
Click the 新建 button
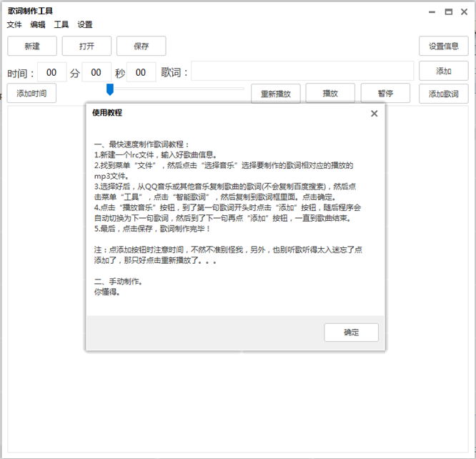coord(32,46)
